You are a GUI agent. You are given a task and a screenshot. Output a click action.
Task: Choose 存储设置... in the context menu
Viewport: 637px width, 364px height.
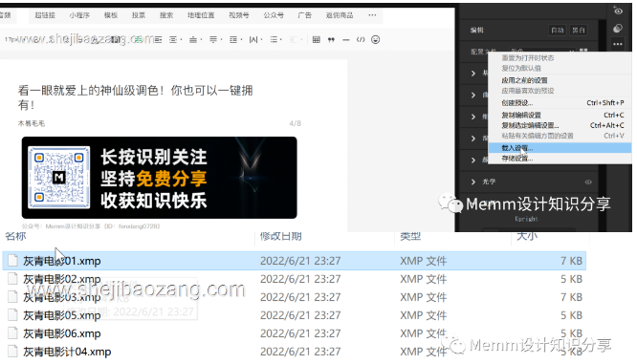click(560, 159)
